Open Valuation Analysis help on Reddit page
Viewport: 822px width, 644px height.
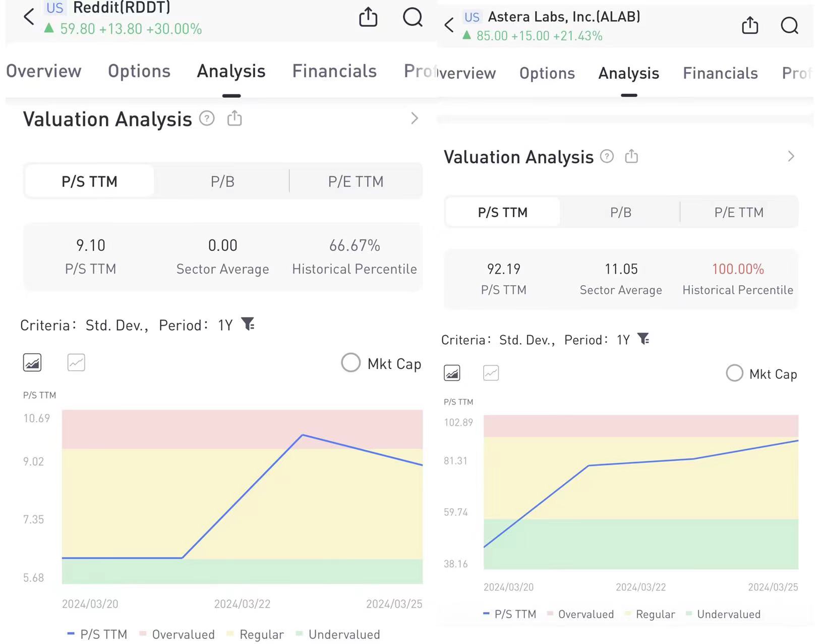[x=207, y=119]
